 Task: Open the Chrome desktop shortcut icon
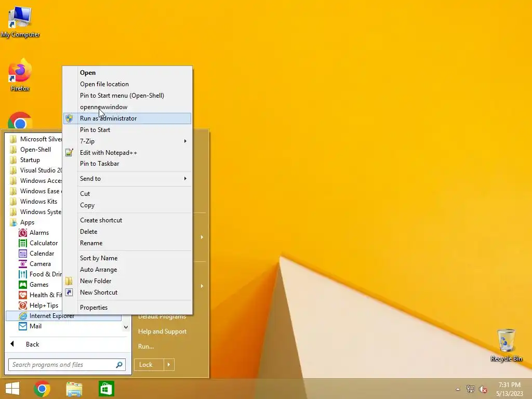(20, 121)
